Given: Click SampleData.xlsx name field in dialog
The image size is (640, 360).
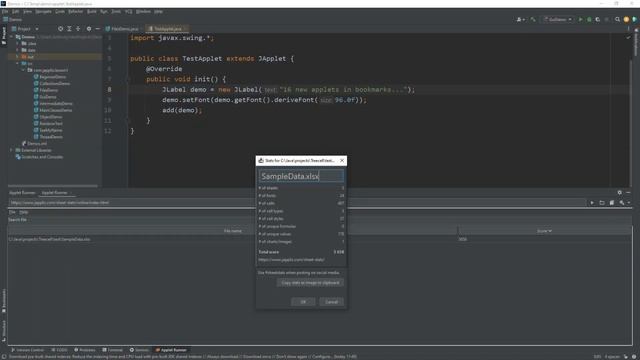Looking at the screenshot, I should (x=301, y=176).
